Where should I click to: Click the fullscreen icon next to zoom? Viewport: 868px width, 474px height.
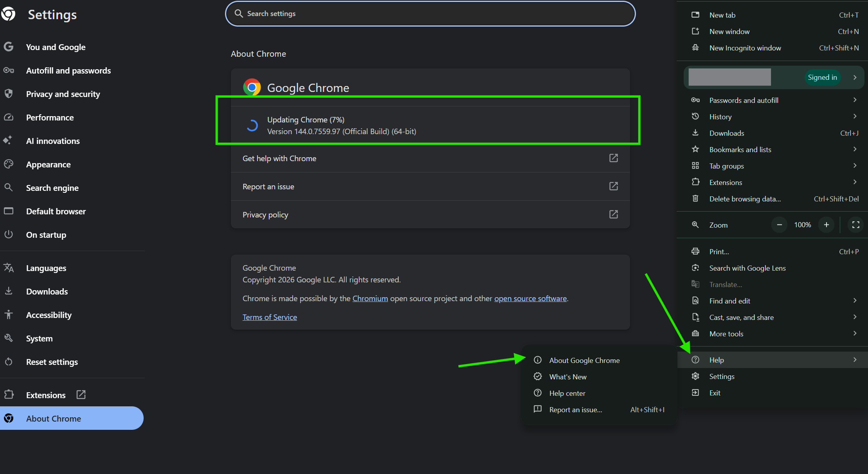(x=855, y=225)
